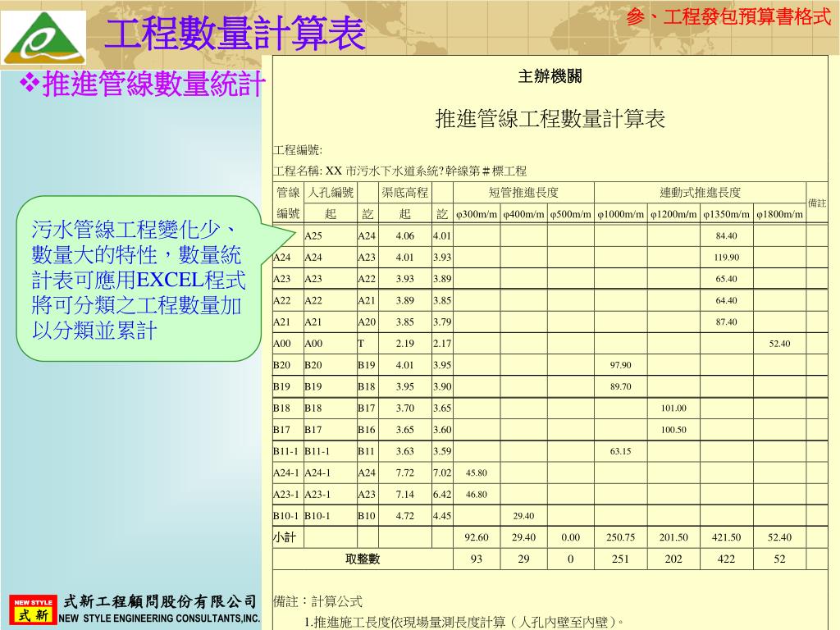Click the value 52.40 in row A00
Screen dimensions: 840x630
779,344
